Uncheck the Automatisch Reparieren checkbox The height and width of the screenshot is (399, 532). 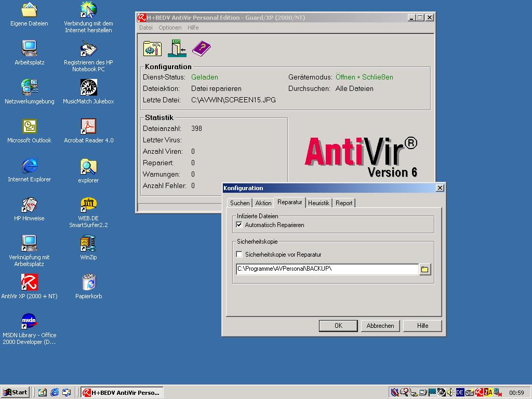pos(239,224)
